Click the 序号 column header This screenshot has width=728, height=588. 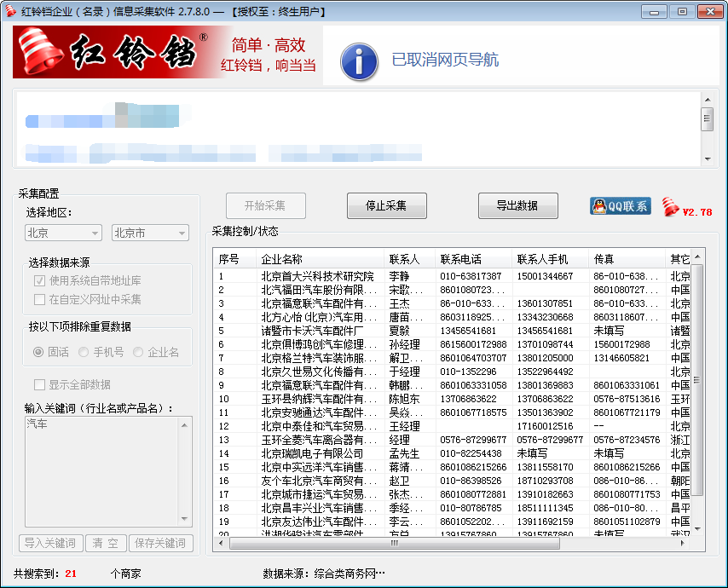point(234,259)
